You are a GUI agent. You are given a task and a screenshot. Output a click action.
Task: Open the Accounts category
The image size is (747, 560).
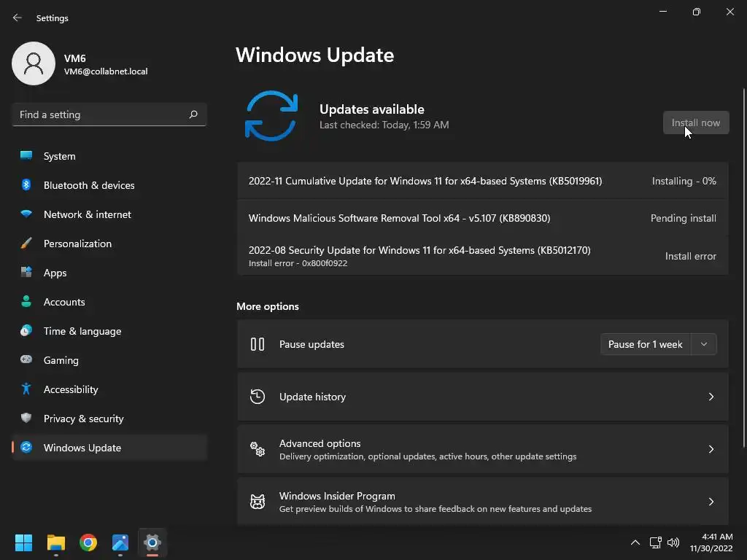109,301
